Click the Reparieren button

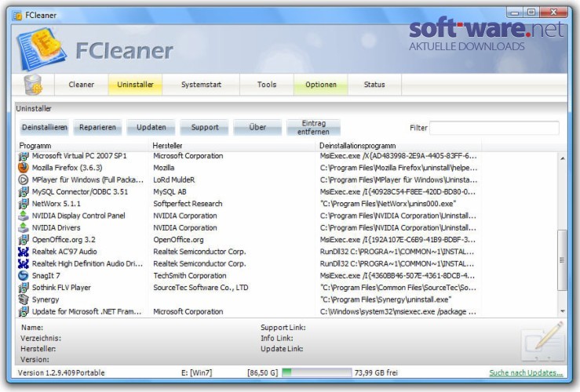[97, 128]
